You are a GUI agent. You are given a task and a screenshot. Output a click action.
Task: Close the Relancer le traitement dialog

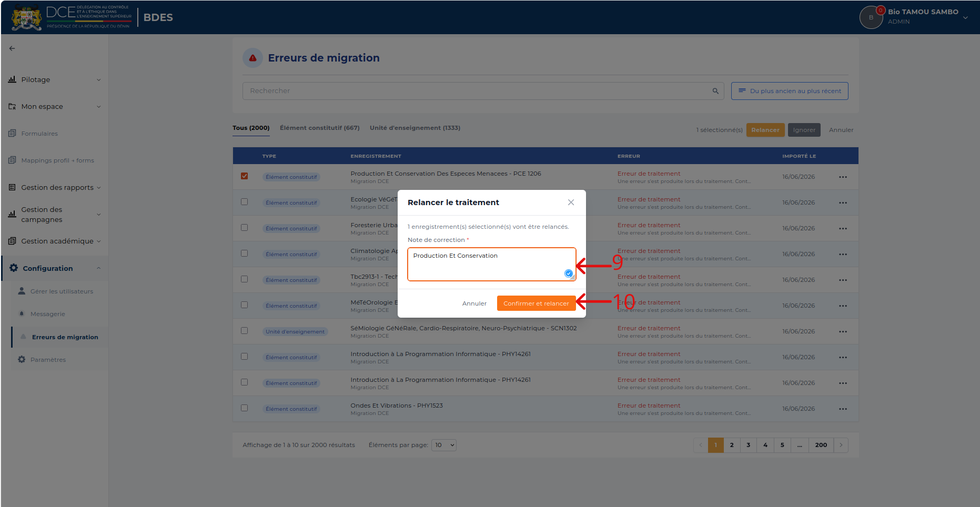coord(571,202)
